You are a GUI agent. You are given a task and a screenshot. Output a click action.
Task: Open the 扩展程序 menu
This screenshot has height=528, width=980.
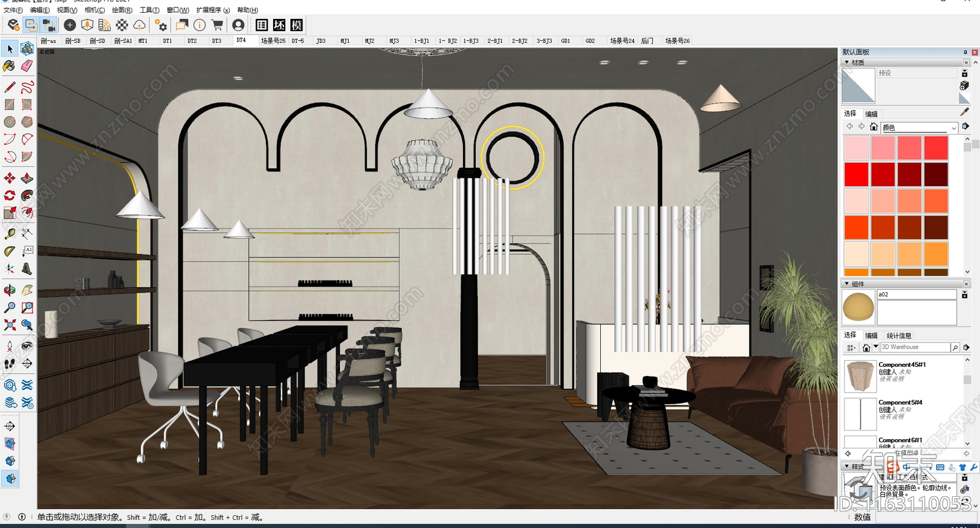coord(213,10)
